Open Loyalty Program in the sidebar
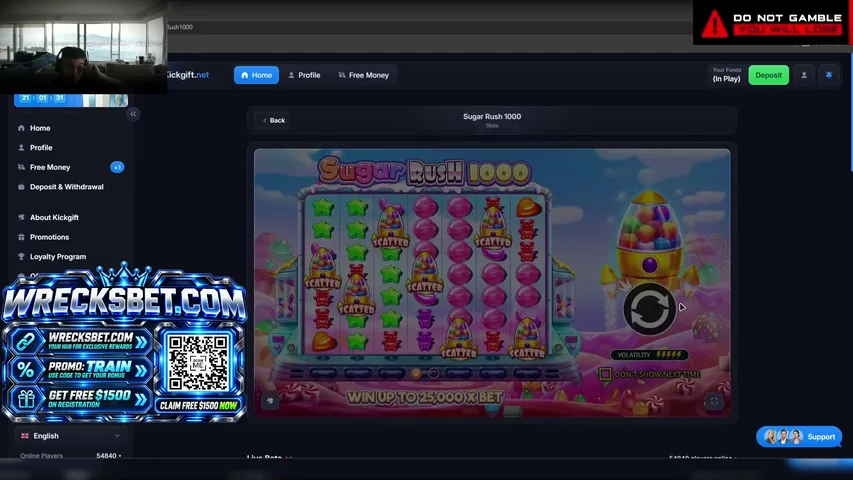 58,256
